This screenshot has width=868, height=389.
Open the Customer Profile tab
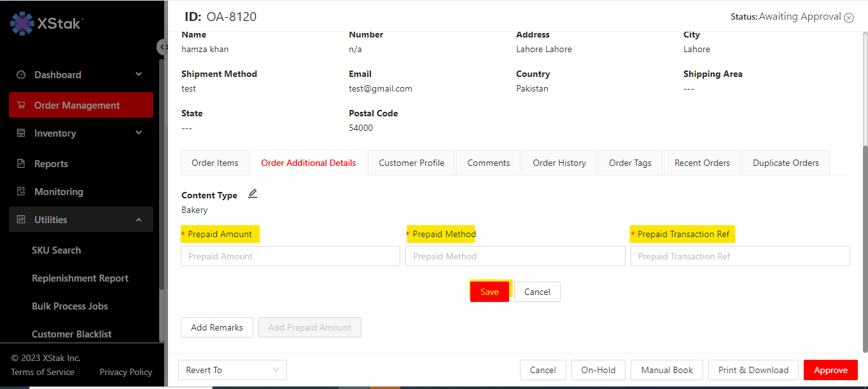(x=412, y=163)
